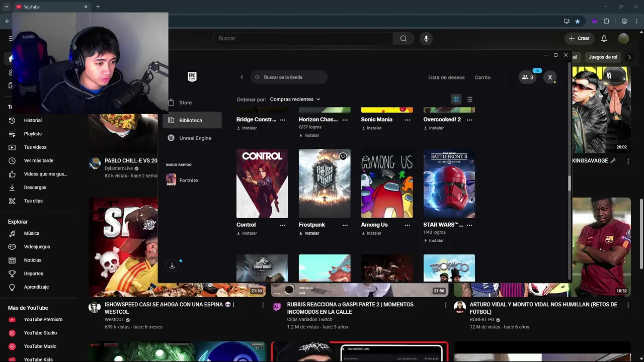Image resolution: width=644 pixels, height=362 pixels.
Task: Install Sonic Mania
Action: 371,128
